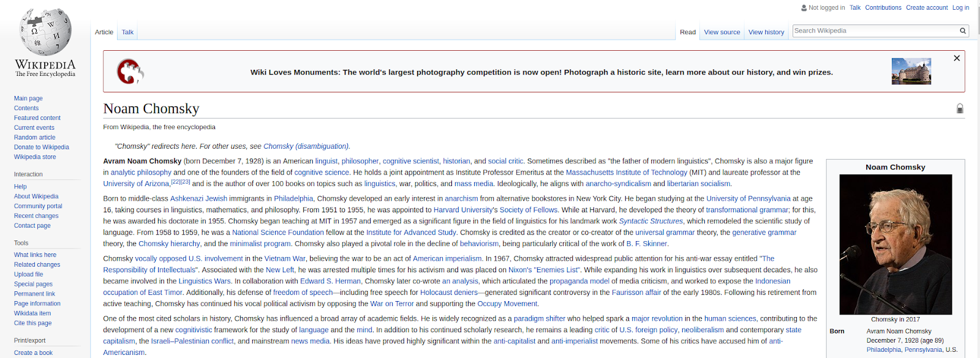Jump to citation reference [22]

176,182
